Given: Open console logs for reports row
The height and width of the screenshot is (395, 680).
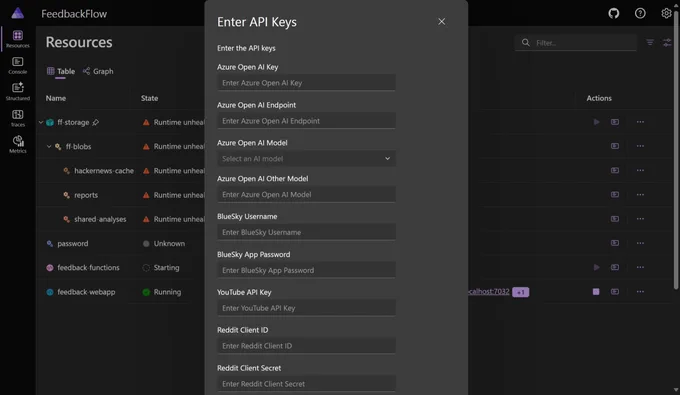Looking at the screenshot, I should point(615,195).
